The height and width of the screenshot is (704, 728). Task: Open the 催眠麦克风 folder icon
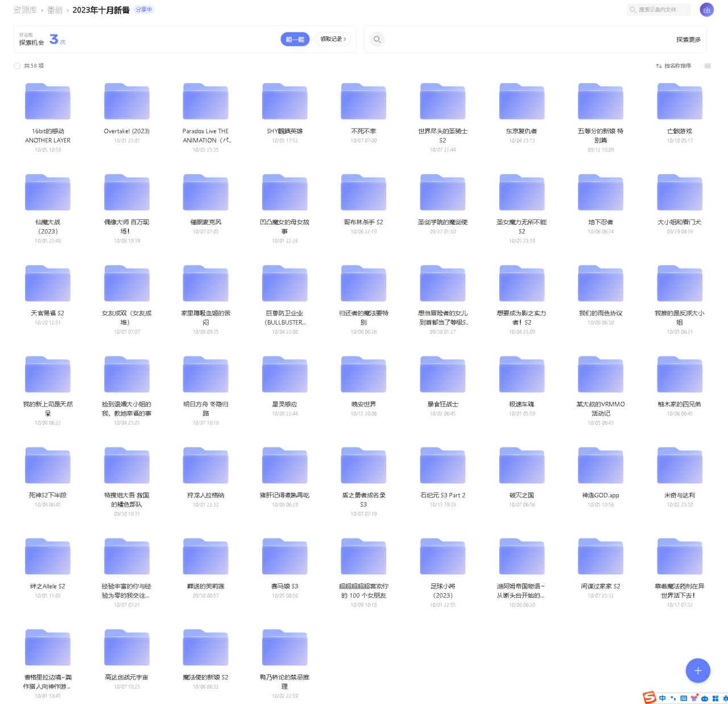(x=206, y=192)
